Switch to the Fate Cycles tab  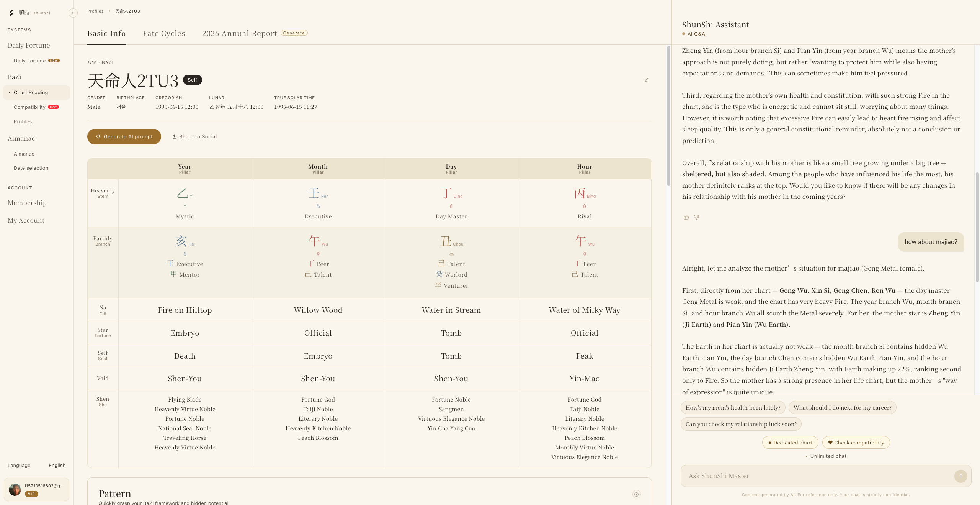tap(164, 33)
